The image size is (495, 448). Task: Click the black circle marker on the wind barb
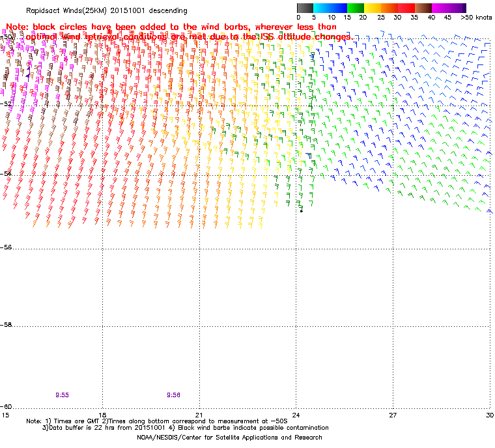coord(302,211)
